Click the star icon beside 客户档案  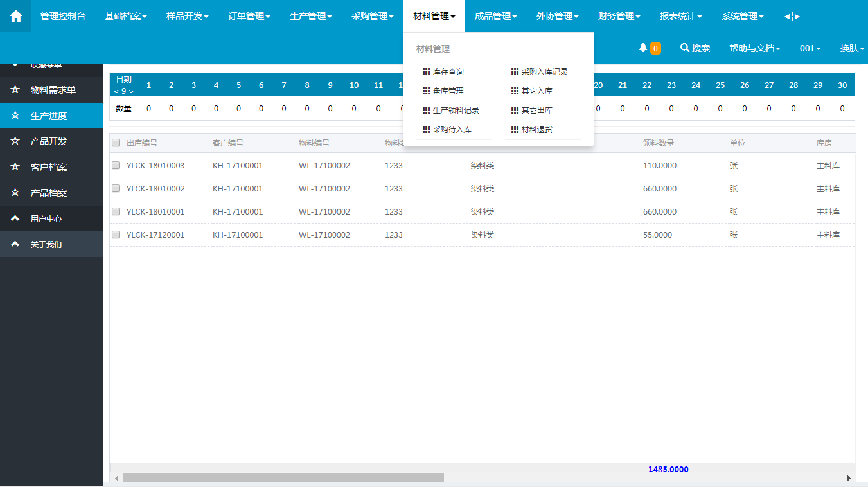pos(15,167)
